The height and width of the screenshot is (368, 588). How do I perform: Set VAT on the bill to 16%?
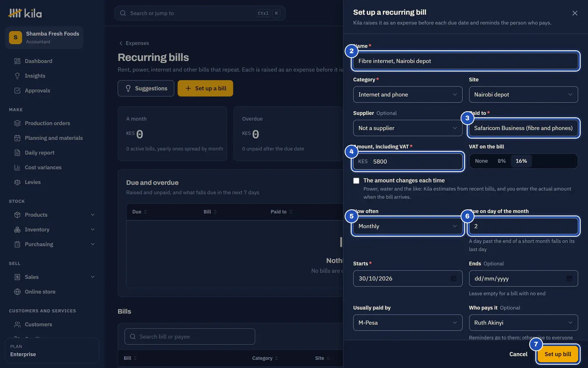(x=521, y=161)
